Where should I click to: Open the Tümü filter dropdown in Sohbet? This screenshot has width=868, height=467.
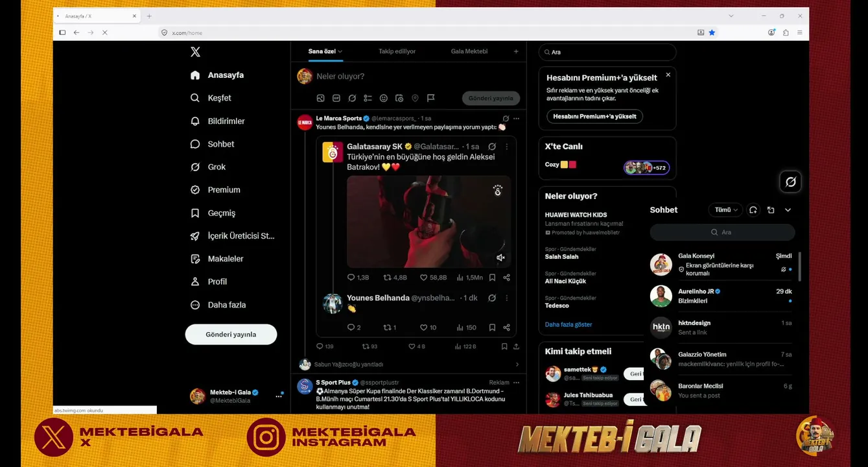coord(726,210)
